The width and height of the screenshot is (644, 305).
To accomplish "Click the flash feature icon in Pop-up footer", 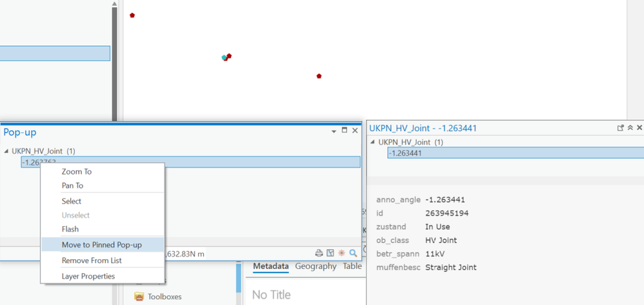I will click(341, 253).
